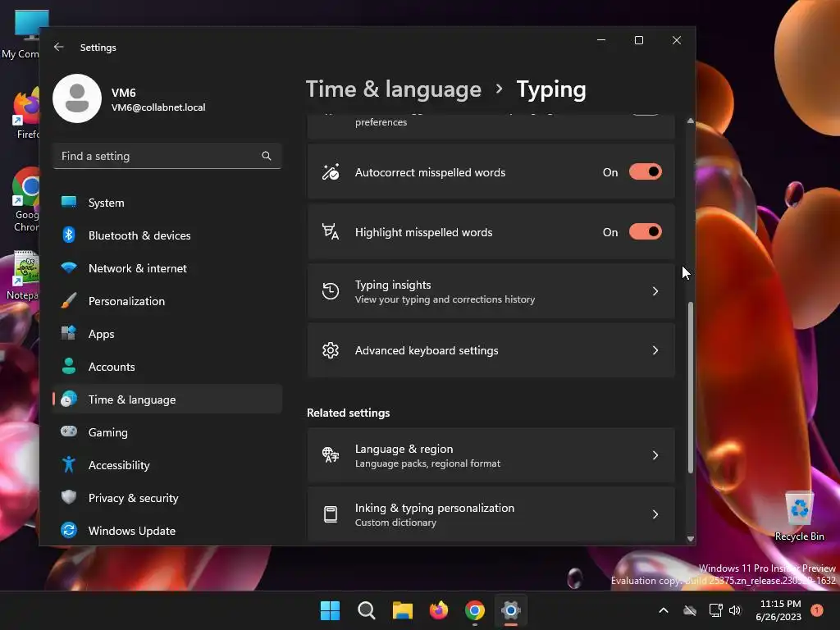This screenshot has width=840, height=630.
Task: Open the Windows Start menu
Action: (x=330, y=610)
